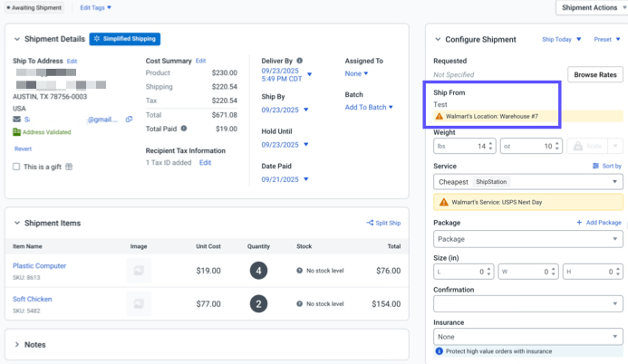Open the Assigned To None dropdown

(356, 73)
